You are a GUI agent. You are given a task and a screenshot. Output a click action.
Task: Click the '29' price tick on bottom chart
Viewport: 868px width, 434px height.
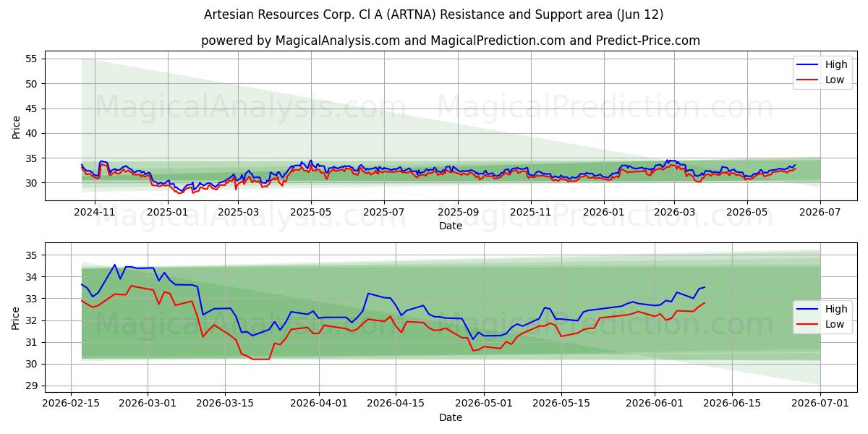[x=33, y=386]
